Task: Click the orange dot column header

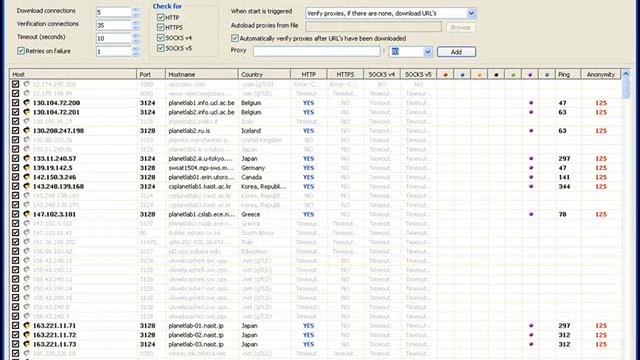Action: [x=479, y=74]
